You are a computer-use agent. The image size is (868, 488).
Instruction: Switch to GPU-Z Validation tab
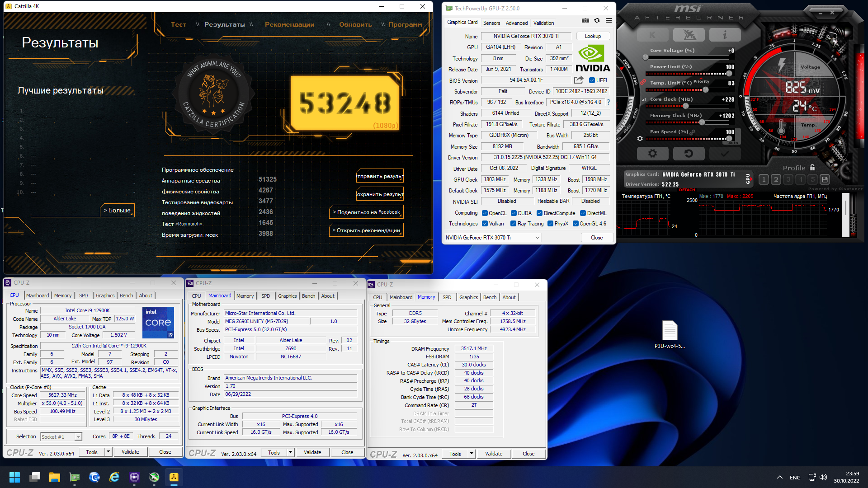(x=543, y=23)
